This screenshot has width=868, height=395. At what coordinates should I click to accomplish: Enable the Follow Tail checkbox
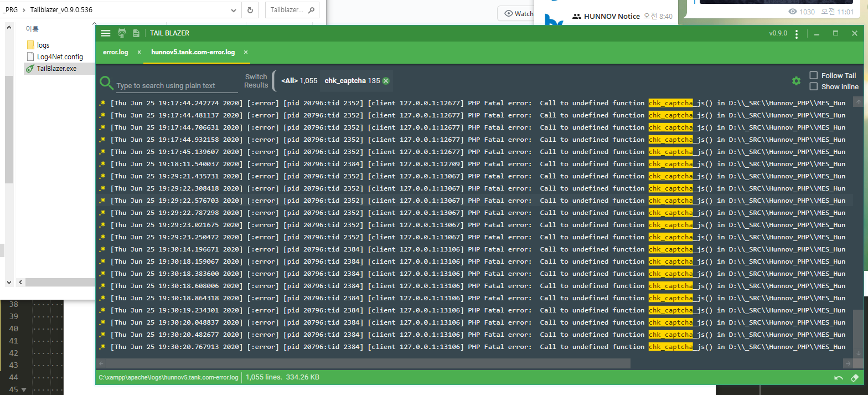coord(813,75)
